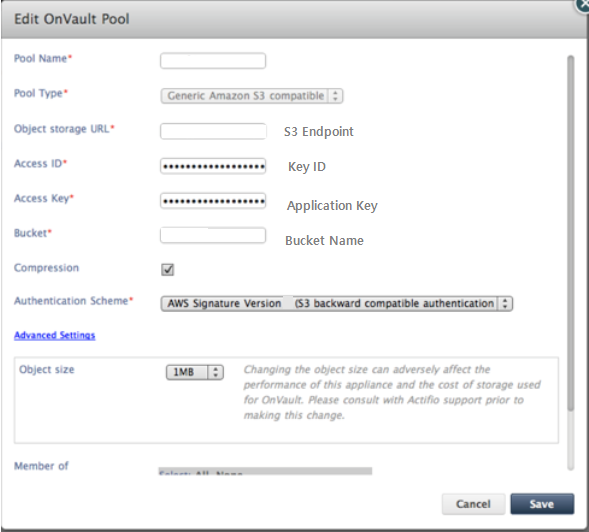Click the Compression label
This screenshot has width=589, height=532.
click(x=47, y=268)
